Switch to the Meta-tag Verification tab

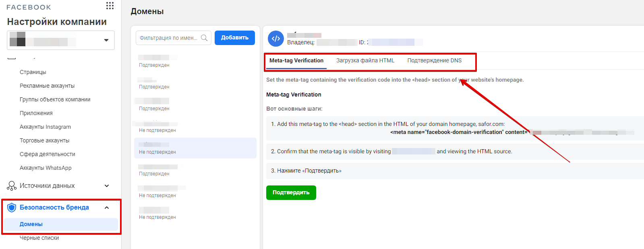tap(296, 61)
